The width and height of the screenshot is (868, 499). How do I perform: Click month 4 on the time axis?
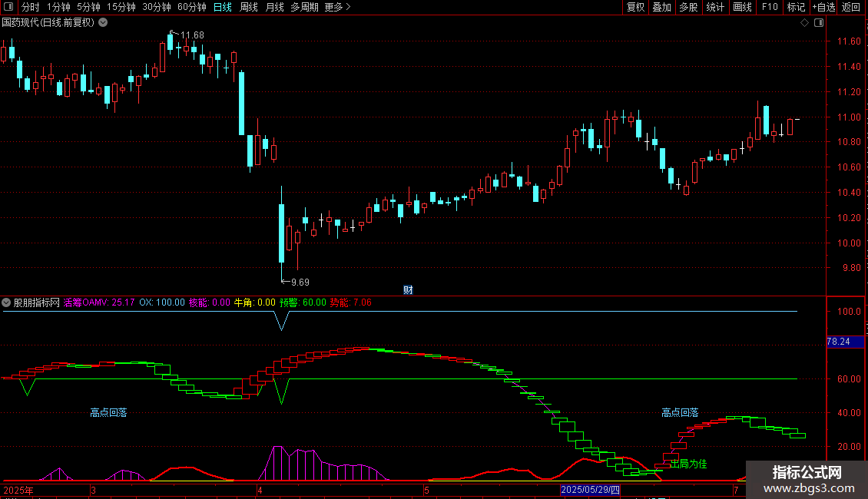pos(260,490)
